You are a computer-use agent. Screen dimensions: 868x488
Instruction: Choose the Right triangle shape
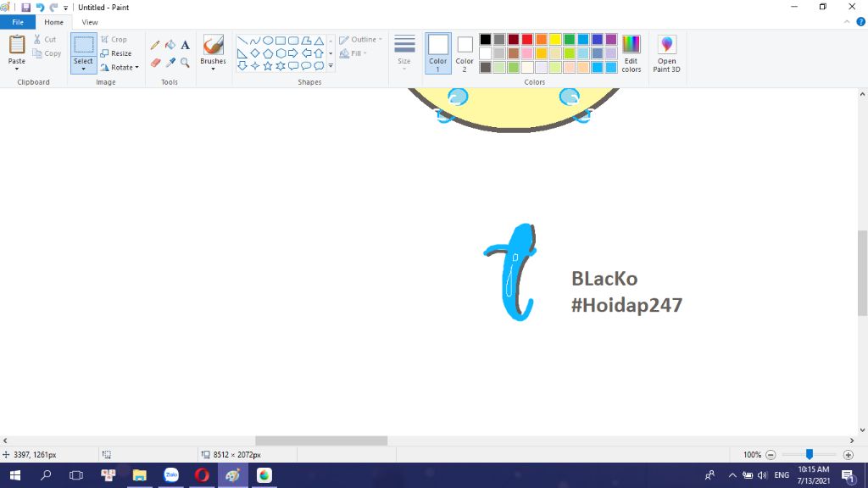point(242,53)
